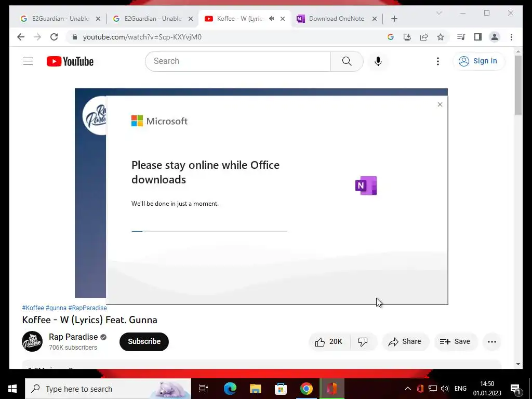Open the Rap Paradise channel name link

73,337
